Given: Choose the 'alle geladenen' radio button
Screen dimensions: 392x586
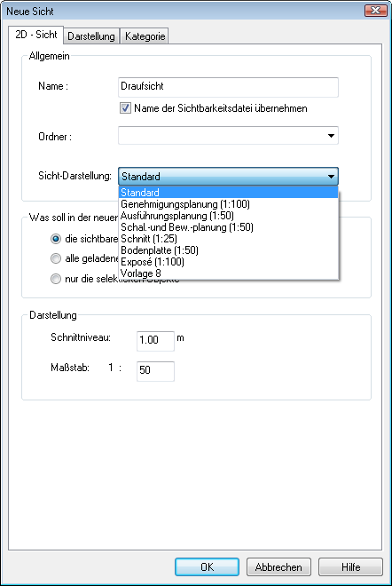Looking at the screenshot, I should tap(56, 258).
